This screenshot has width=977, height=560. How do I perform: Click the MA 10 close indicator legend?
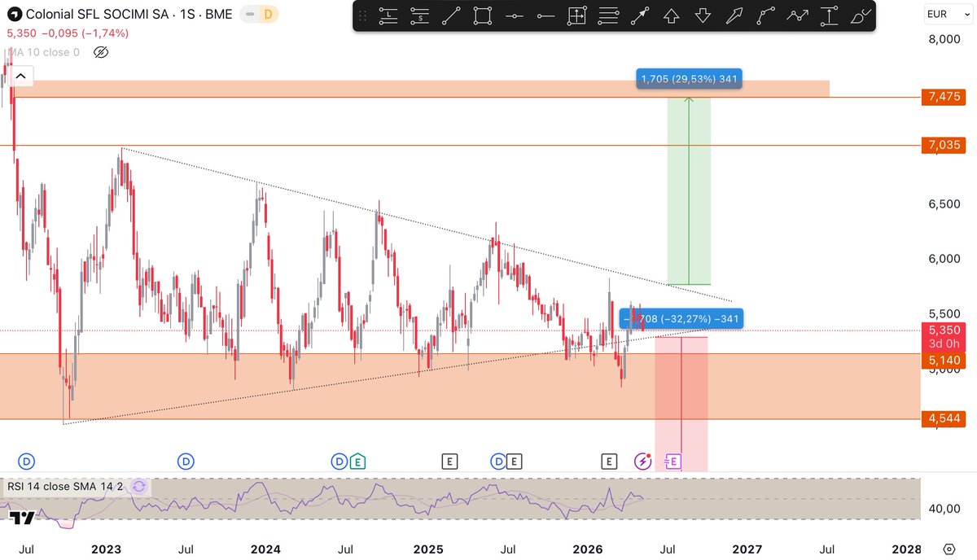coord(42,52)
